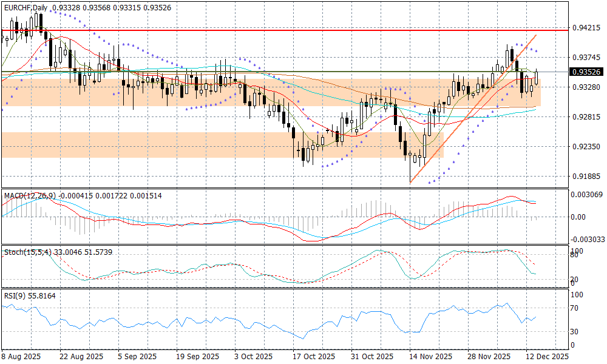Click the 0.91885 price axis label

587,176
